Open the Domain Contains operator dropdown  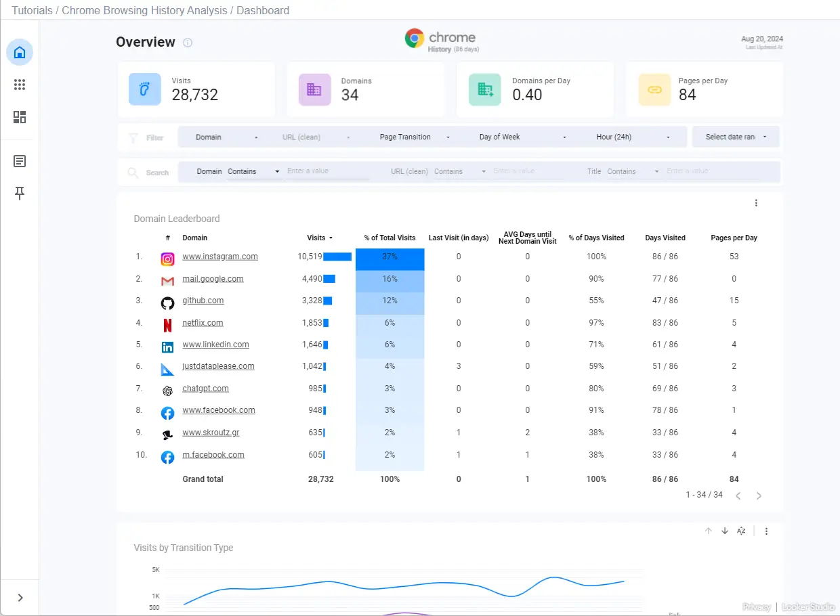(x=254, y=172)
